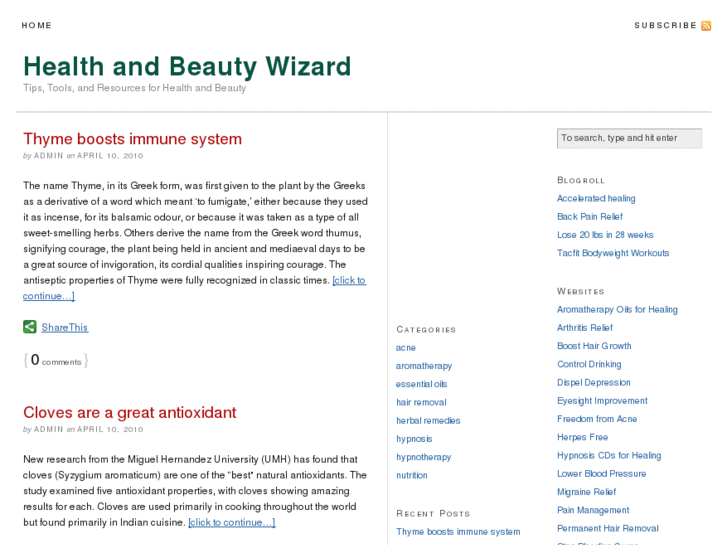This screenshot has height=545, width=727.
Task: Click the SUBSCRIBE link in header
Action: [665, 26]
